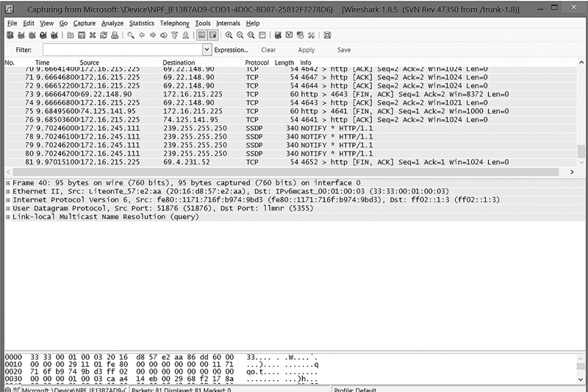Open a capture file icon

click(70, 35)
